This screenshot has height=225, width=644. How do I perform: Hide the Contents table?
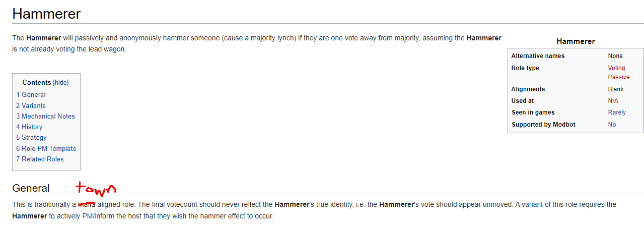(61, 82)
